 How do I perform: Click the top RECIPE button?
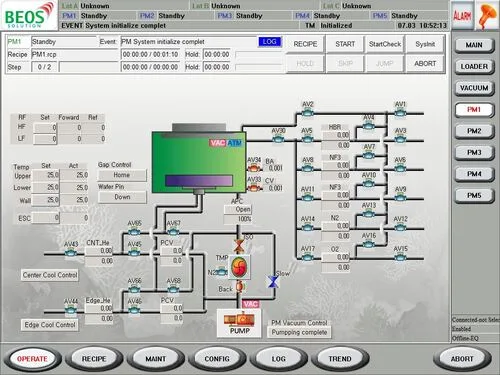click(x=305, y=44)
